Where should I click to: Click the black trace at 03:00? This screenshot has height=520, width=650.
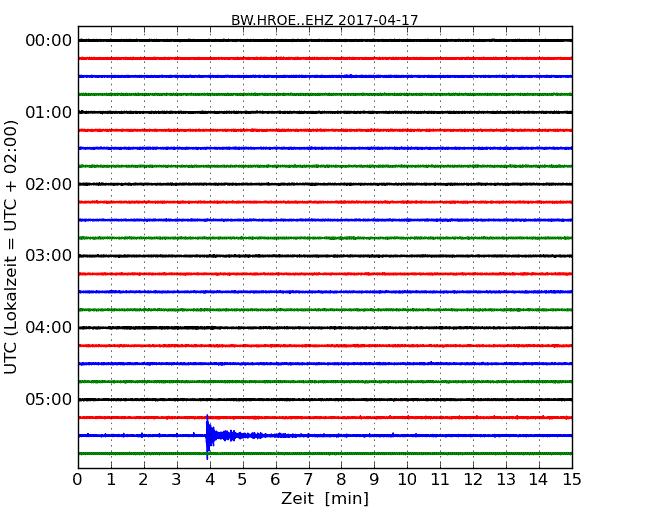(x=325, y=256)
